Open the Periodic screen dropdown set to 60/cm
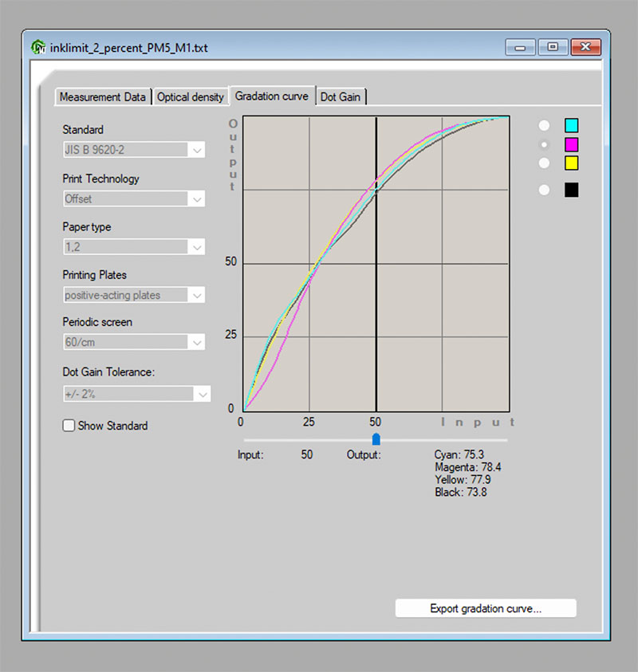Screen dimensions: 638x672 point(197,341)
